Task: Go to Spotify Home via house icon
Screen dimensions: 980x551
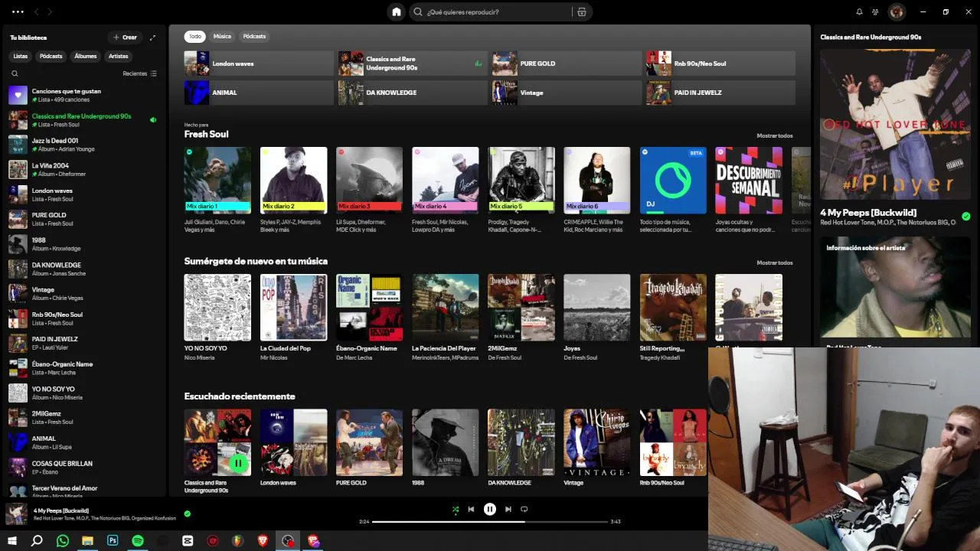Action: [396, 11]
